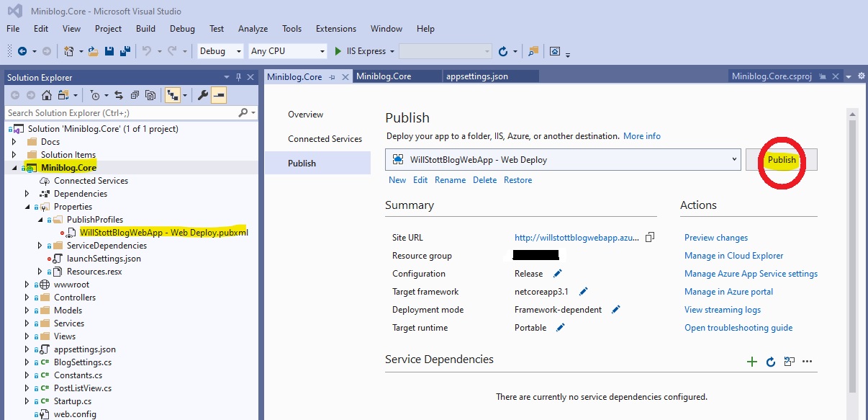Edit Target framework using pencil icon
This screenshot has width=868, height=420.
(584, 292)
